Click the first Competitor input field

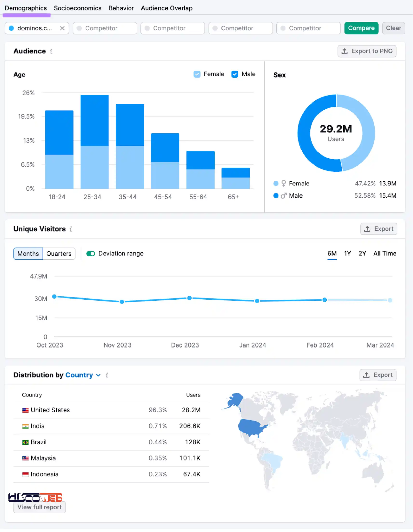pos(105,28)
